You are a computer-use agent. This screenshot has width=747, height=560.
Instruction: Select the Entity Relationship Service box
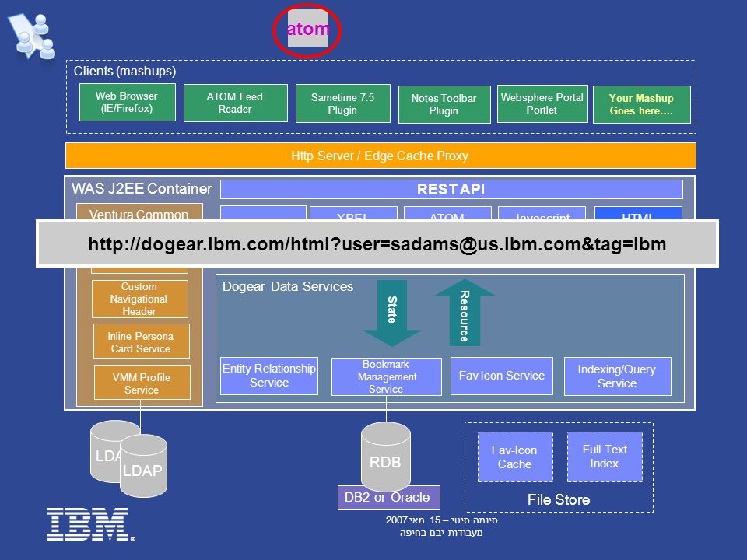269,376
